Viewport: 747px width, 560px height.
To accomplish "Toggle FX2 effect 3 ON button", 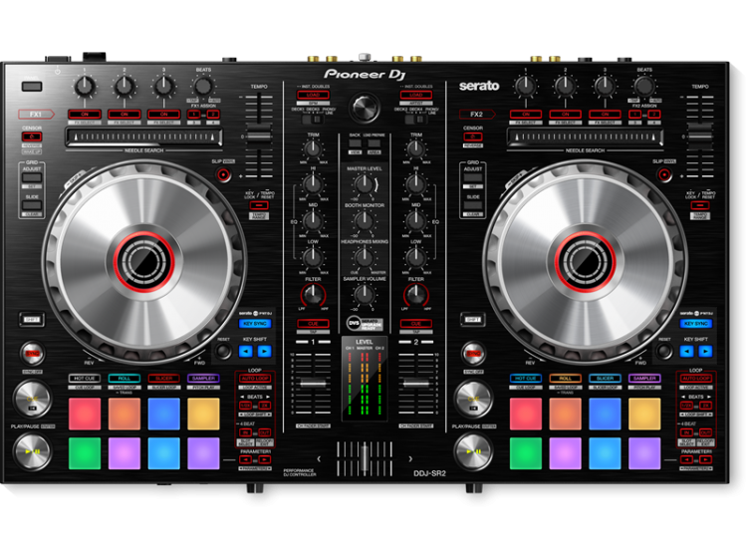I will pos(605,115).
